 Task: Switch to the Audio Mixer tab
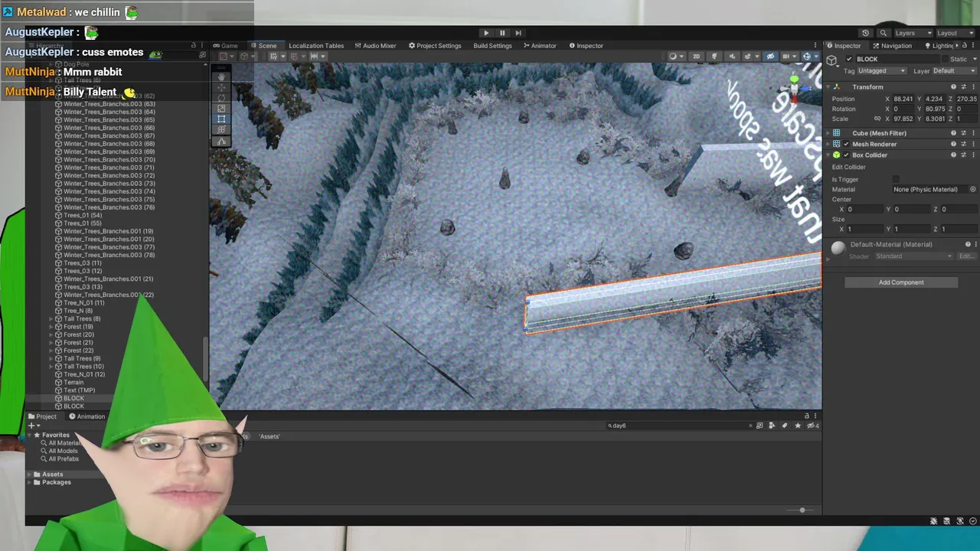pos(375,45)
